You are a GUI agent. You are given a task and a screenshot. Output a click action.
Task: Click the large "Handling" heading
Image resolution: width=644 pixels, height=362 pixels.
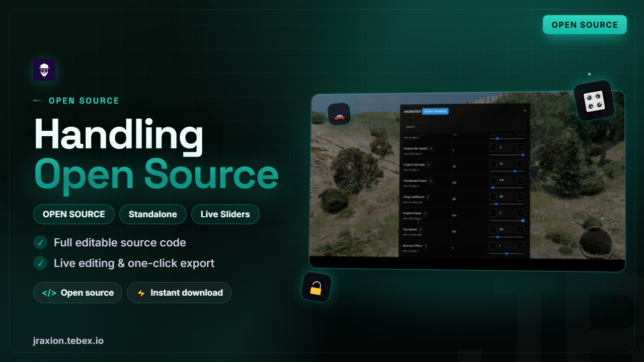pyautogui.click(x=119, y=135)
